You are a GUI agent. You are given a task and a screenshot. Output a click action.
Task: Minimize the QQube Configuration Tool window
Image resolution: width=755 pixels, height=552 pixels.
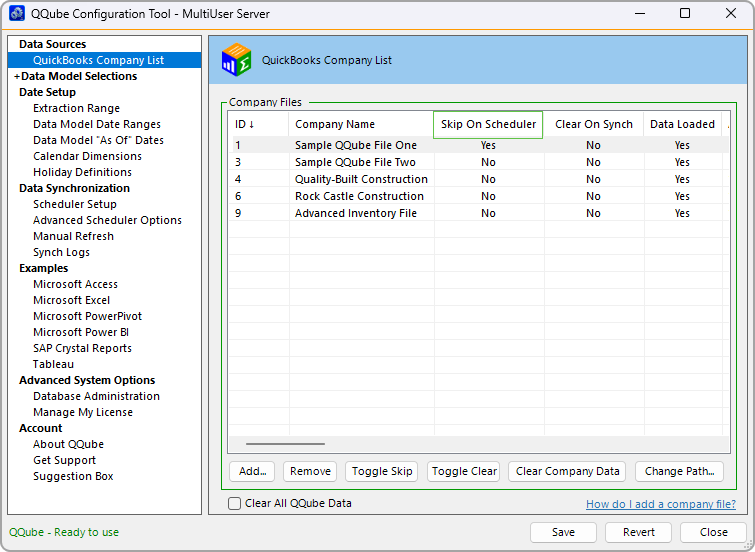640,13
